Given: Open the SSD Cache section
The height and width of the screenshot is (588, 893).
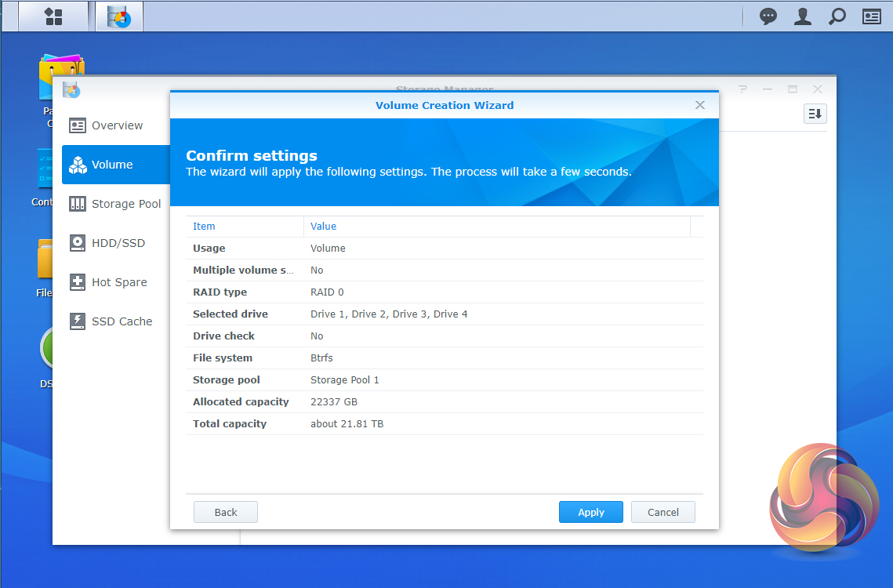Looking at the screenshot, I should point(116,321).
